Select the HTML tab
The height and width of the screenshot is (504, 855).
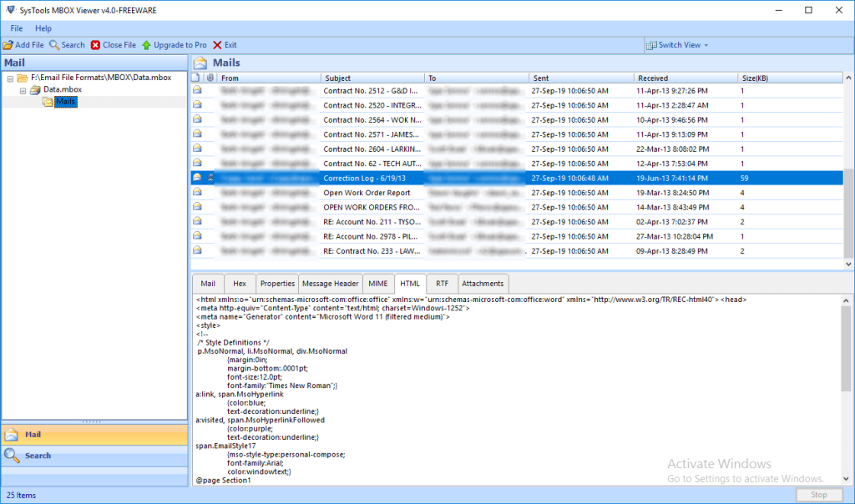point(410,284)
